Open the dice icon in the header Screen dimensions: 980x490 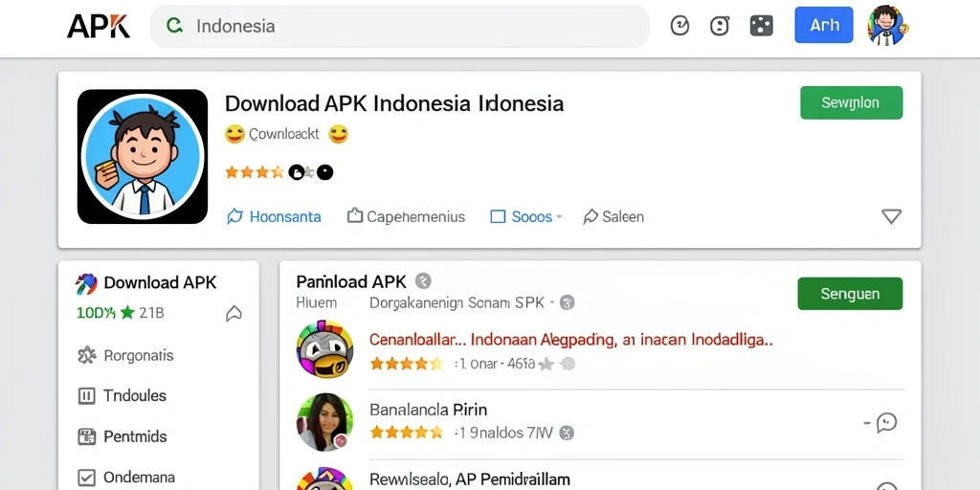click(x=761, y=26)
